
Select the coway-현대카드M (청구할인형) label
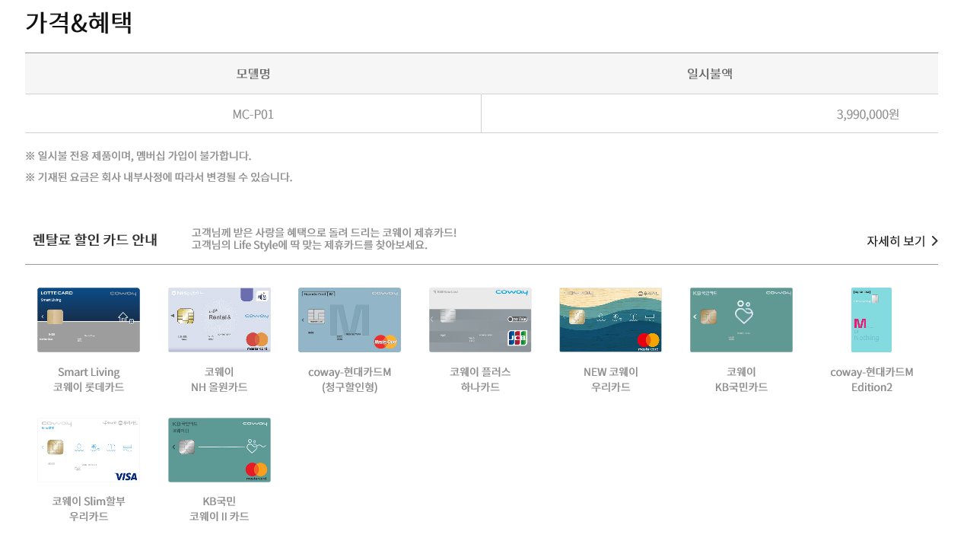tap(349, 380)
